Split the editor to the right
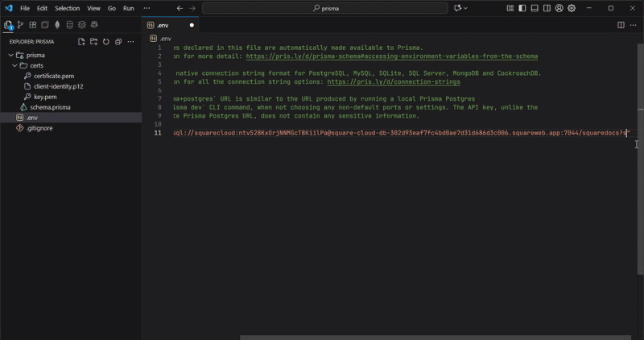Screen dimensions: 644x340 point(621,25)
